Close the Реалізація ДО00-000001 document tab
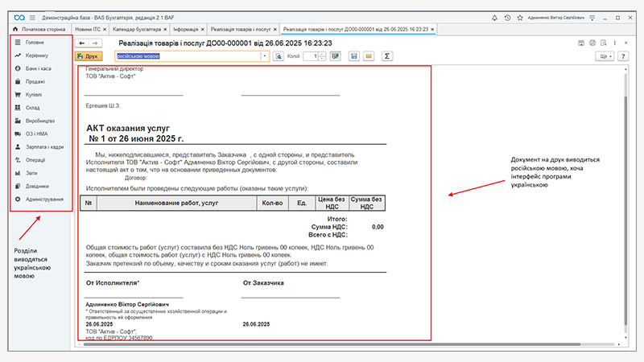 click(x=432, y=30)
